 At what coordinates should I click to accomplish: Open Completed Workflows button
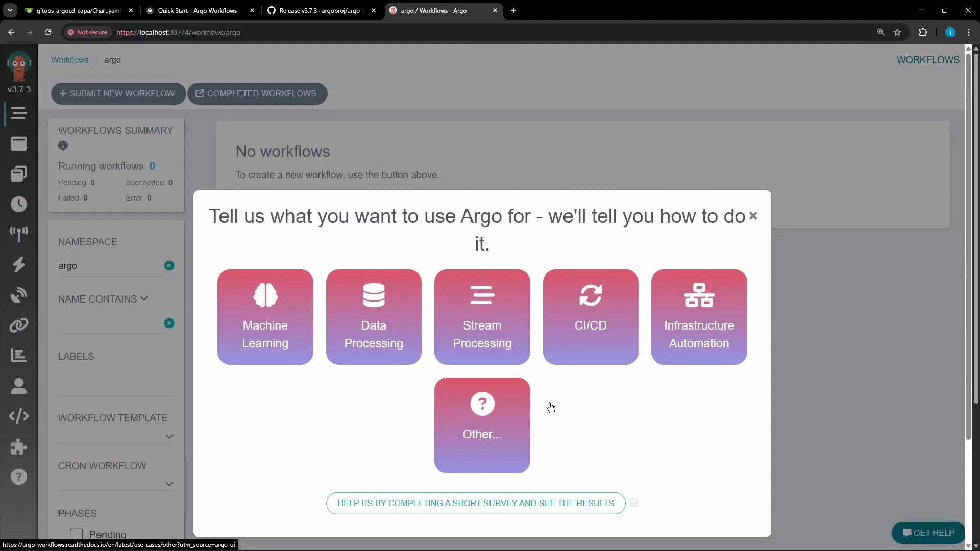tap(257, 93)
